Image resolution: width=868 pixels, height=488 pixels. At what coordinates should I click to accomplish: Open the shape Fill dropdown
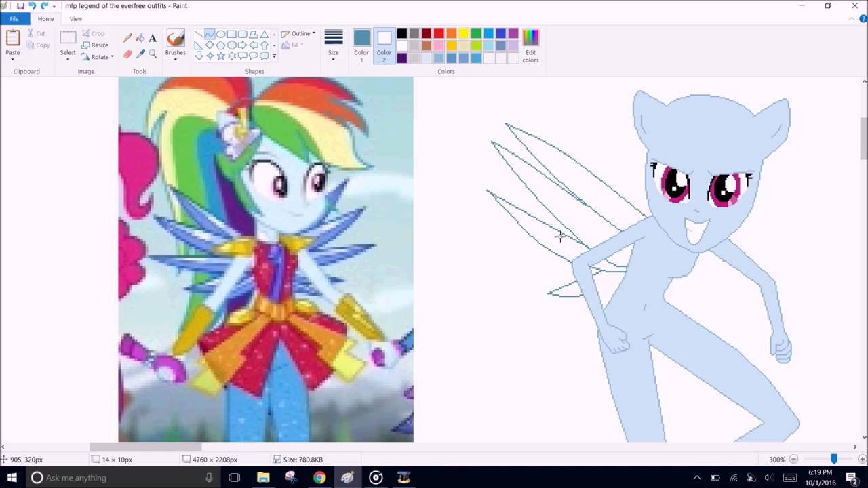292,45
